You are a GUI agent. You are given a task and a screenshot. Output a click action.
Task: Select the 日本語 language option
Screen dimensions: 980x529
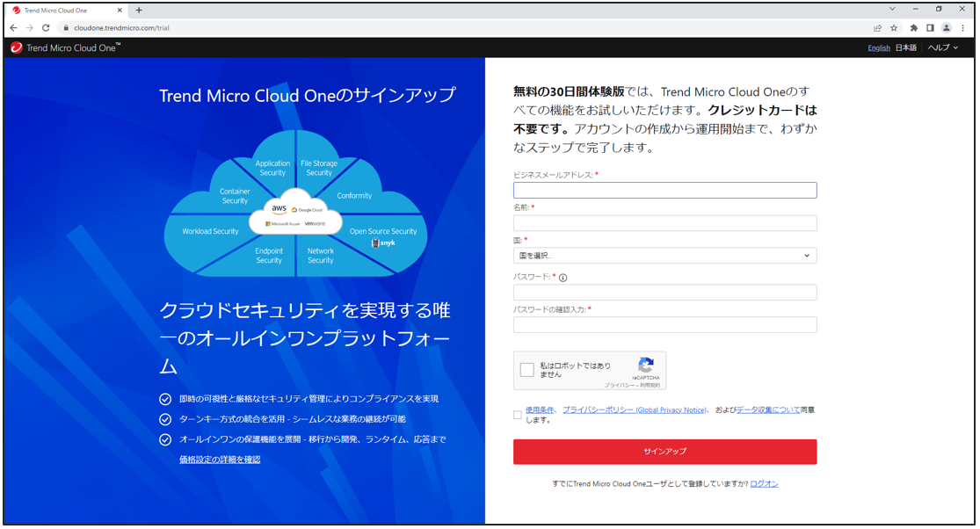(905, 47)
